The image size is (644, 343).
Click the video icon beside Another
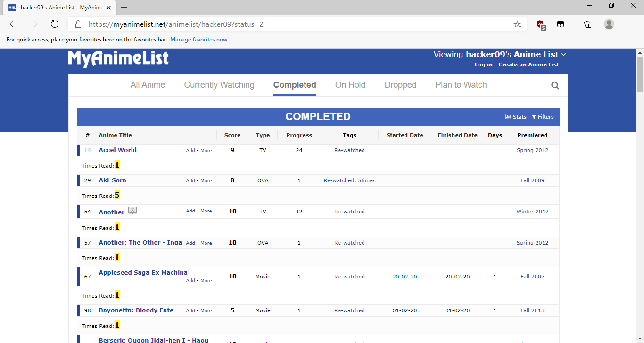coord(132,211)
